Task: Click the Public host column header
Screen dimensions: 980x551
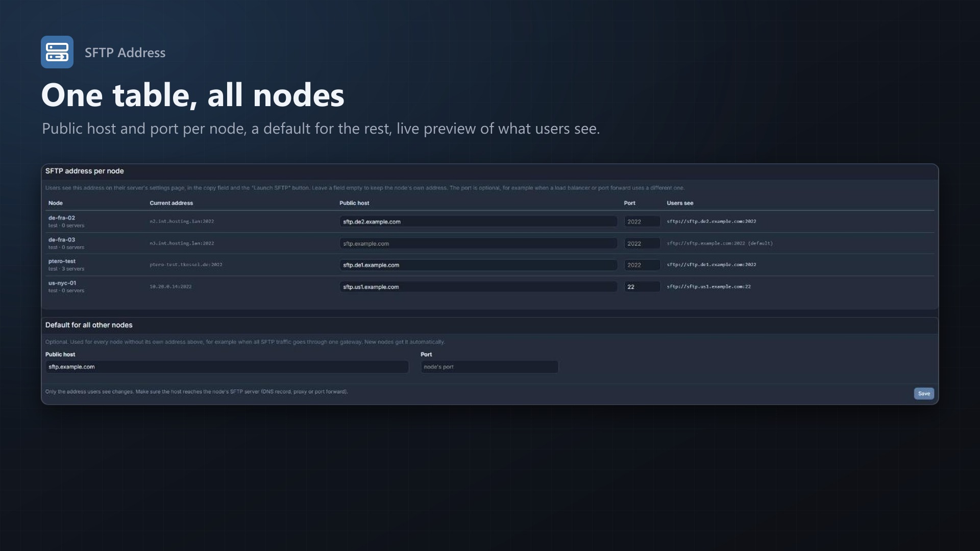Action: tap(354, 203)
